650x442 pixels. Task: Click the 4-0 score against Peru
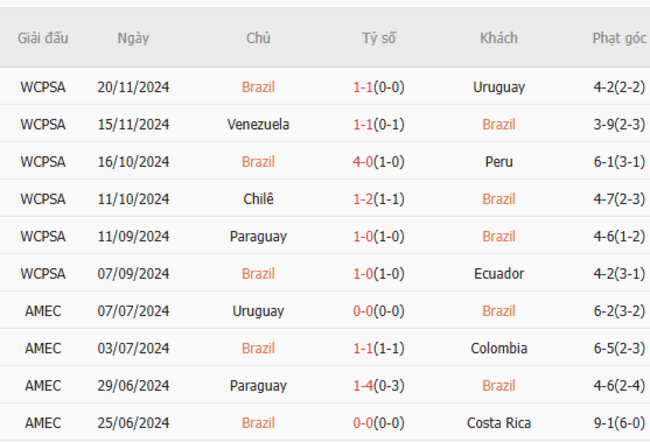[x=363, y=161]
